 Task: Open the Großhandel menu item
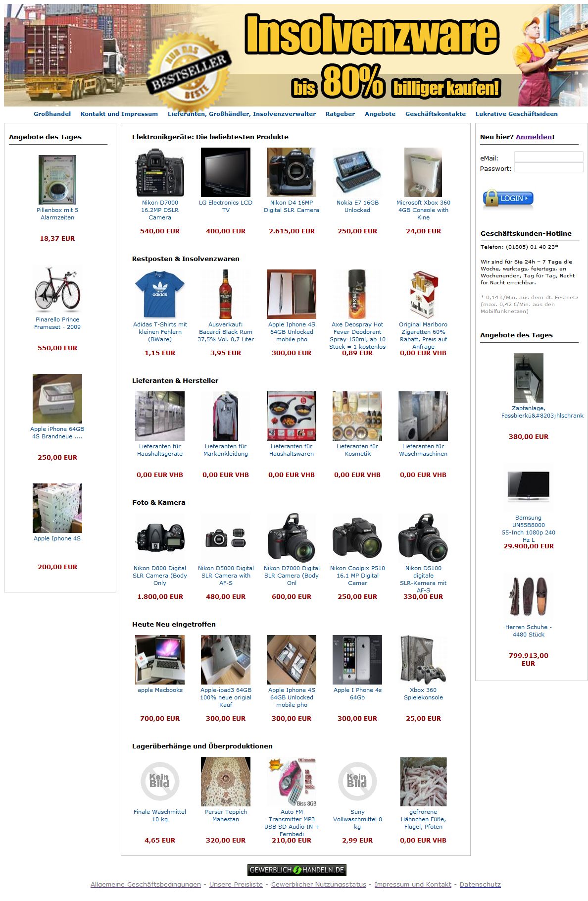(52, 114)
